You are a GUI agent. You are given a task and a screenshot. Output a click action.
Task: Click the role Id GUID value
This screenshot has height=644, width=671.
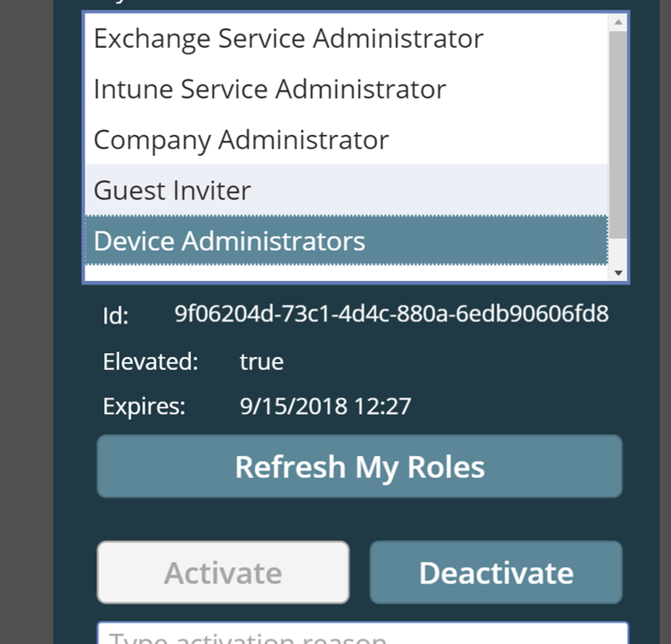click(x=392, y=314)
